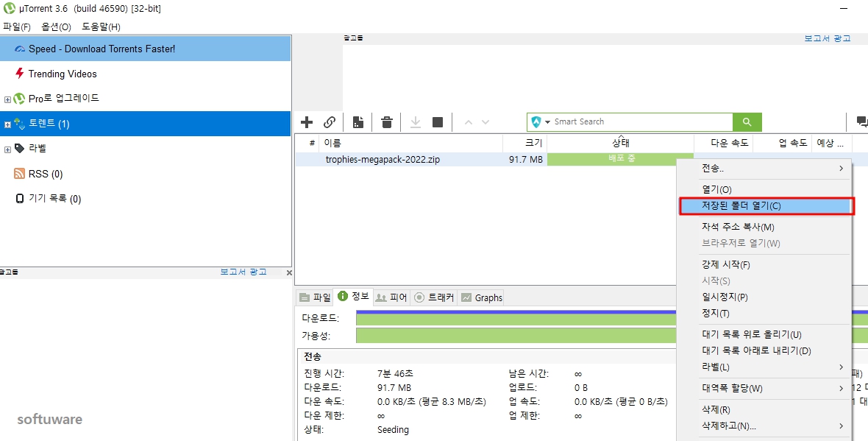Click the Trending Videos lightning icon

click(19, 73)
